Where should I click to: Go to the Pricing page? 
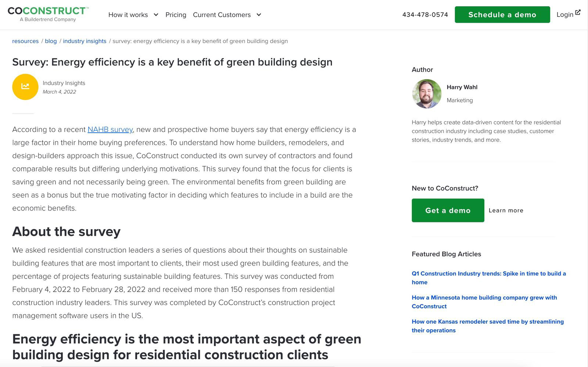[176, 15]
